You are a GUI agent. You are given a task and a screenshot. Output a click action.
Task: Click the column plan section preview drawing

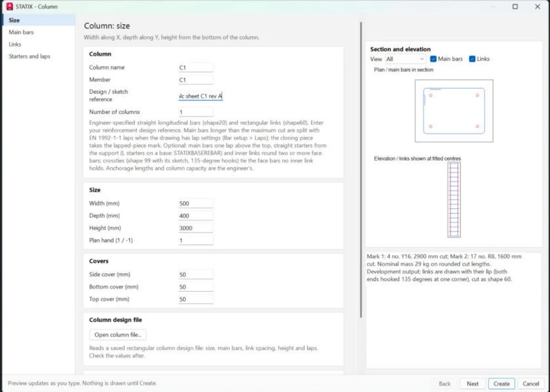pyautogui.click(x=454, y=111)
